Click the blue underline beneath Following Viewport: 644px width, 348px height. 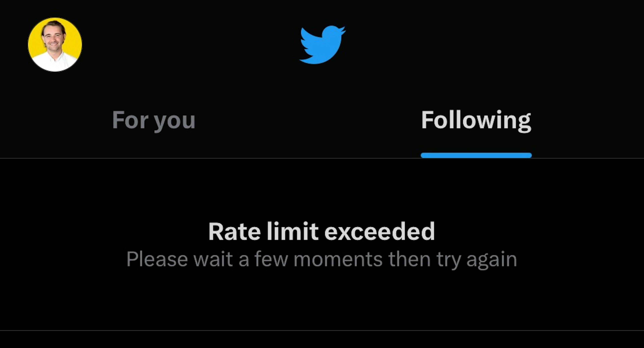pos(476,155)
